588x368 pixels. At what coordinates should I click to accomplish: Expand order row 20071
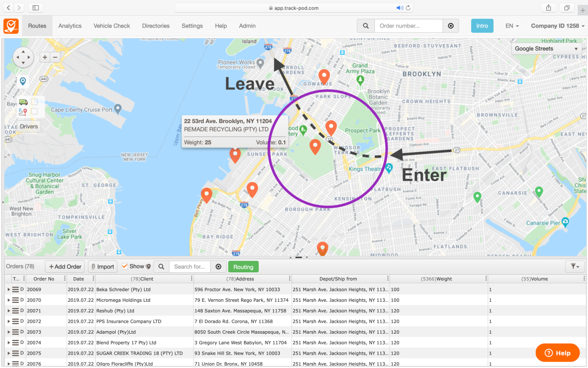(x=9, y=311)
